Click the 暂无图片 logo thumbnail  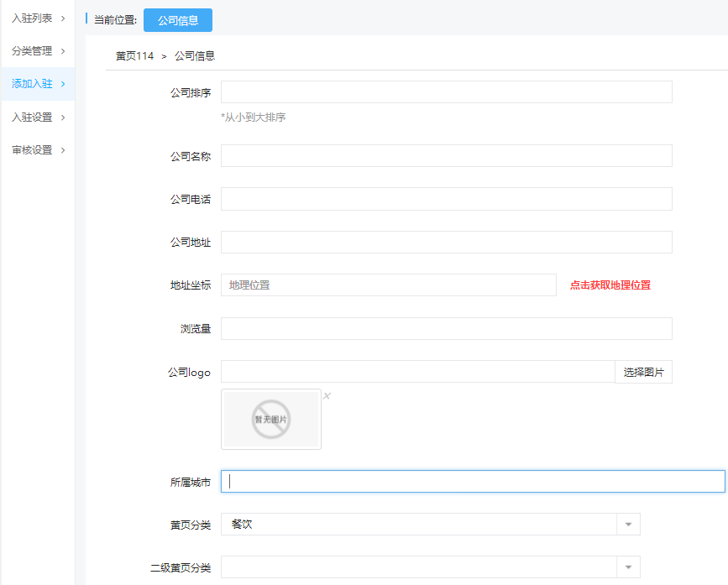point(271,420)
